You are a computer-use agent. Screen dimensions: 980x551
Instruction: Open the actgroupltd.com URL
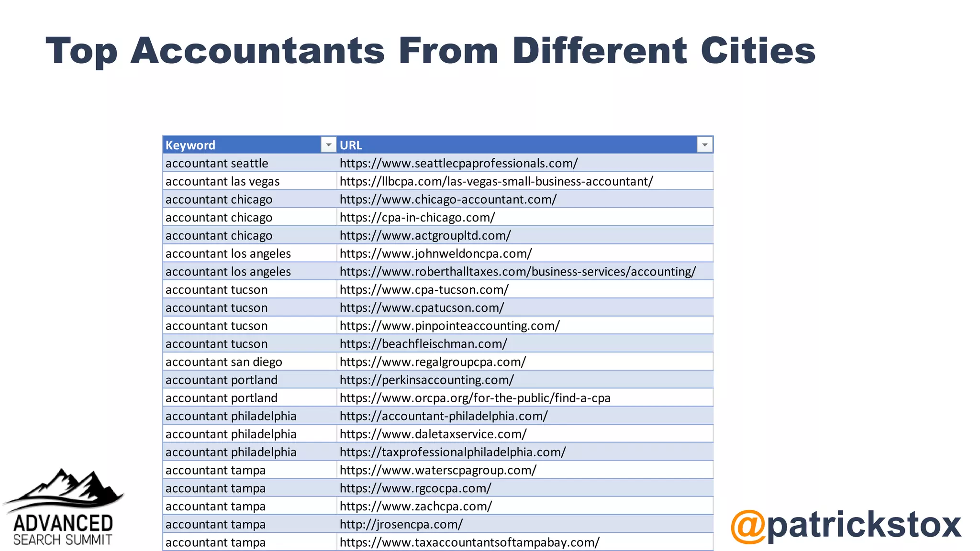pos(425,235)
